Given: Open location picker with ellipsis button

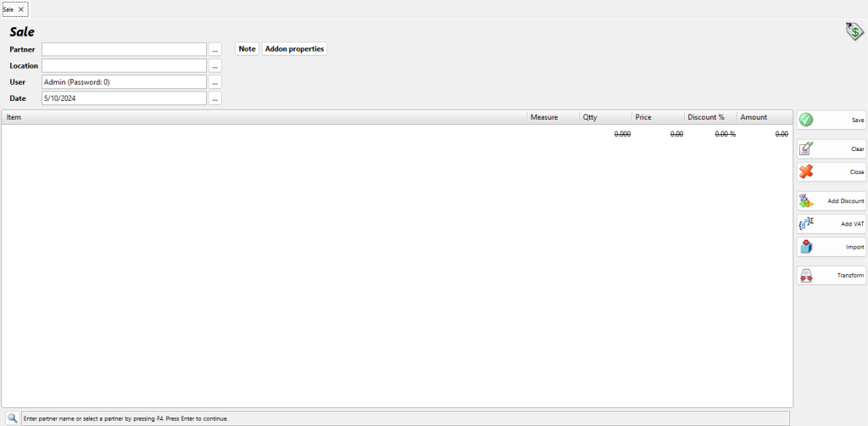Looking at the screenshot, I should click(215, 65).
